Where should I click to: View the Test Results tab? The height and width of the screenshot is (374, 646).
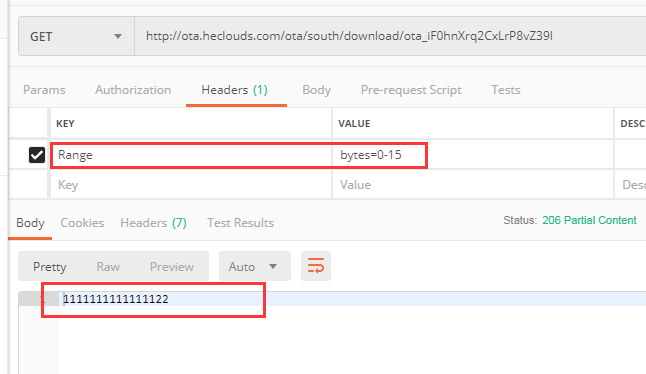pos(240,223)
